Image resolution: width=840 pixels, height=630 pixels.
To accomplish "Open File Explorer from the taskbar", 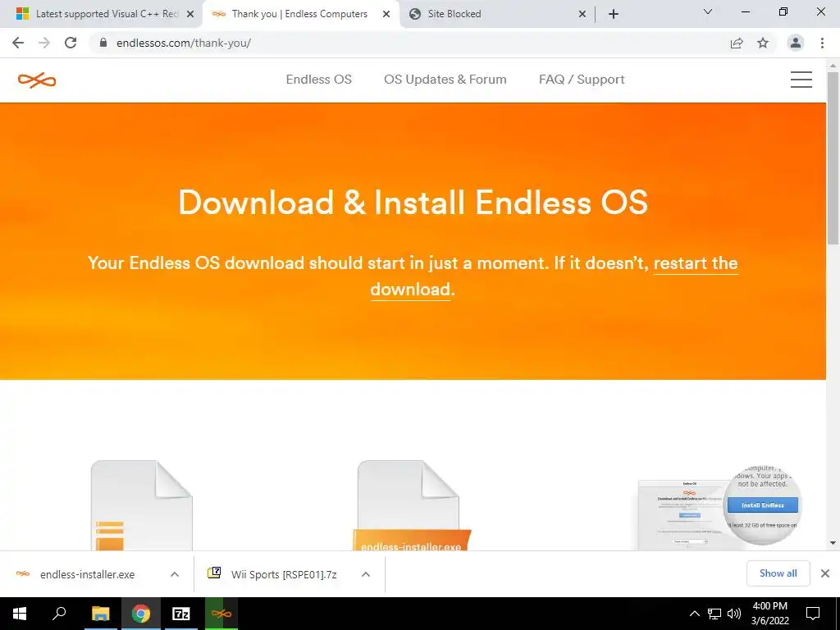I will coord(100,614).
